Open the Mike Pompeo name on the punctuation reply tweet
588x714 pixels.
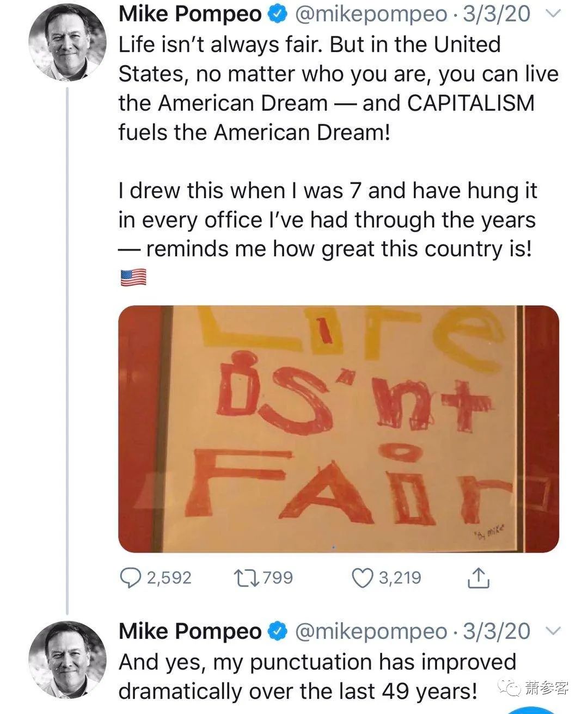coord(190,631)
